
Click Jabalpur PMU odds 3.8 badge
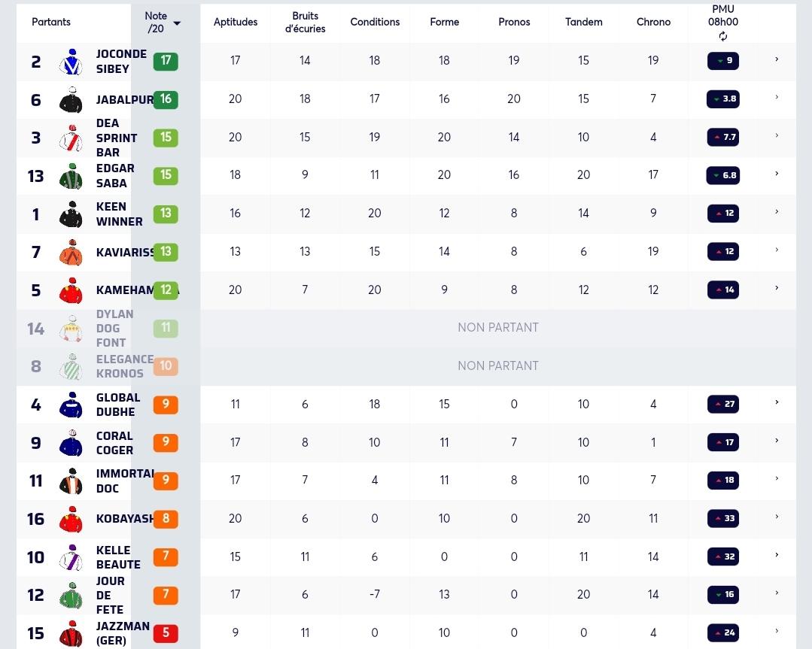[723, 99]
